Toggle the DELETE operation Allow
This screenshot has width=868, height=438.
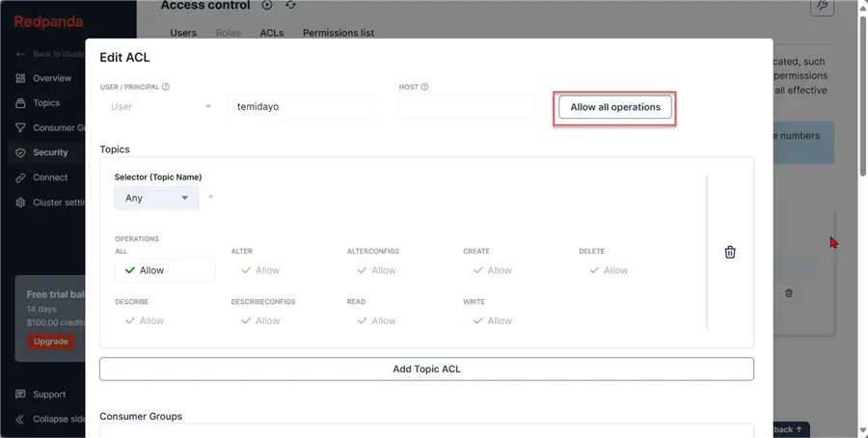coord(609,270)
